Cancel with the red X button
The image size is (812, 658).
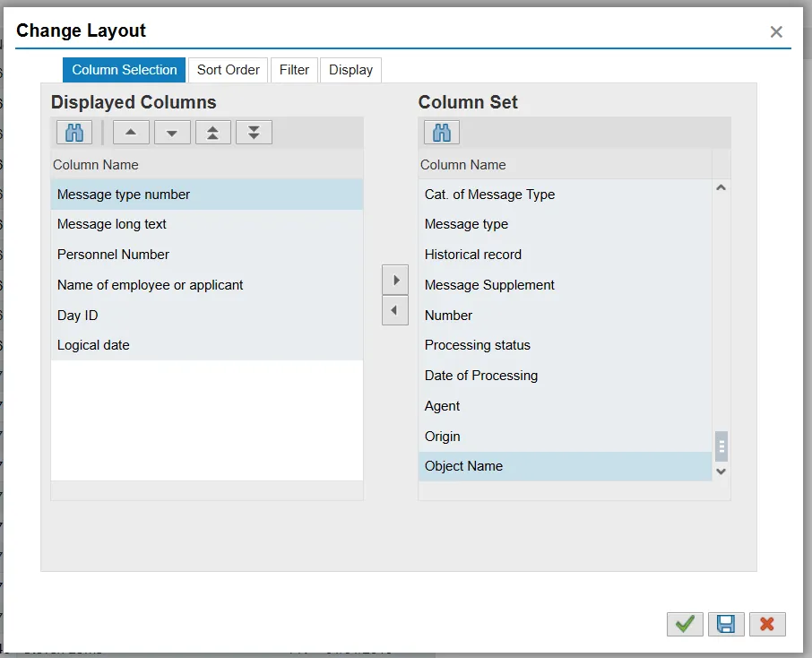coord(767,624)
